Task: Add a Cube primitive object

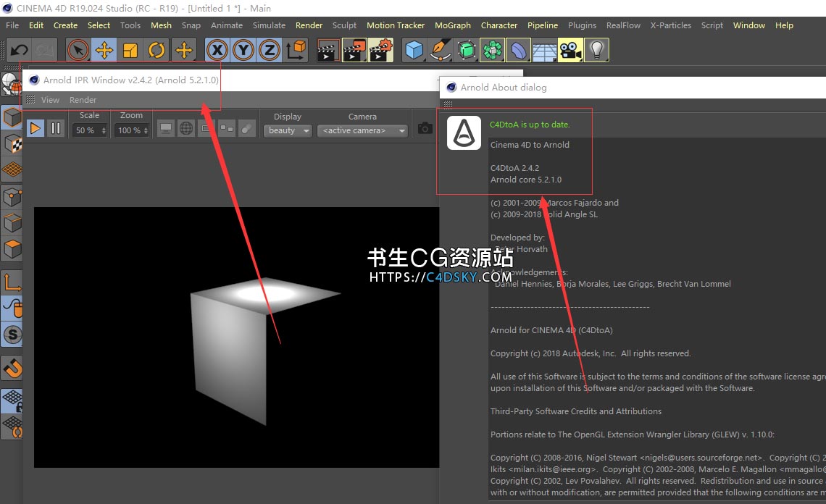Action: point(414,51)
